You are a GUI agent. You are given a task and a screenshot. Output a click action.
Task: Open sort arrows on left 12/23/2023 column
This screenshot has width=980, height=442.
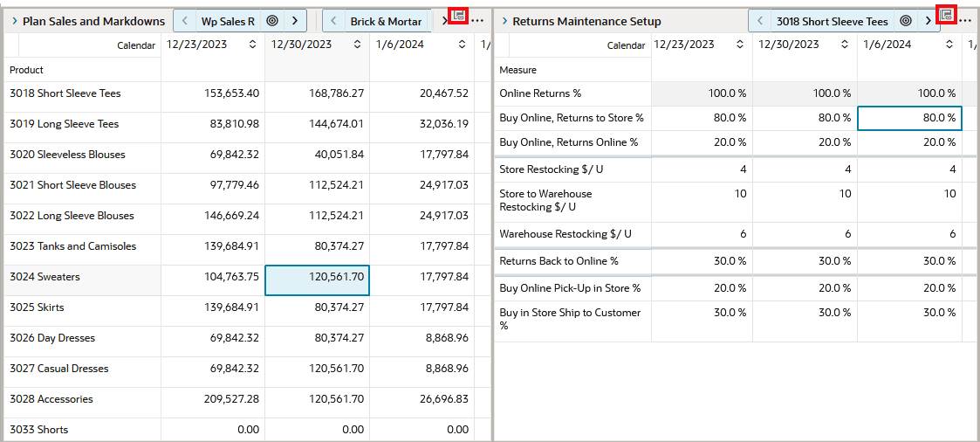click(x=252, y=45)
